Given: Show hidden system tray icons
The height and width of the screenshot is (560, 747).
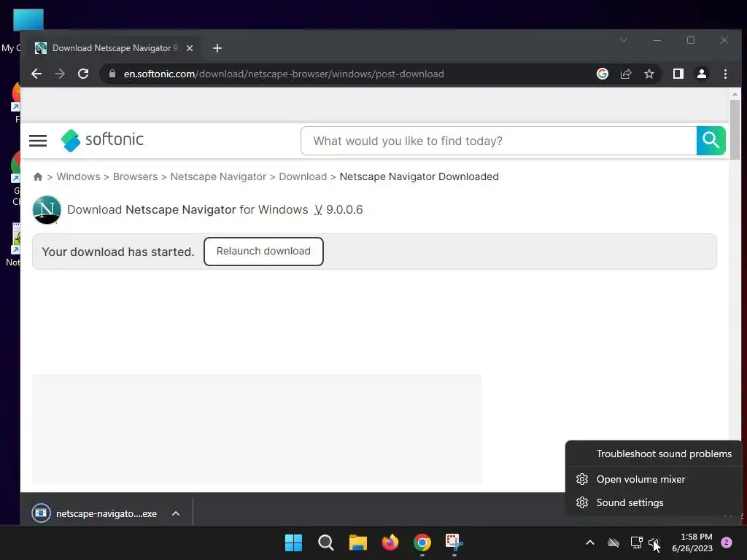Looking at the screenshot, I should [x=589, y=542].
